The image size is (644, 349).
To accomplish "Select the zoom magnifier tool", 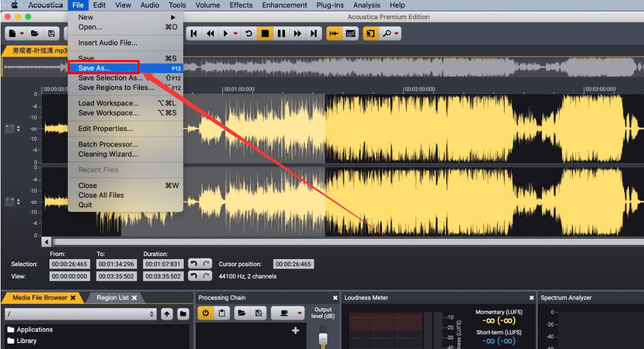I will pyautogui.click(x=386, y=33).
